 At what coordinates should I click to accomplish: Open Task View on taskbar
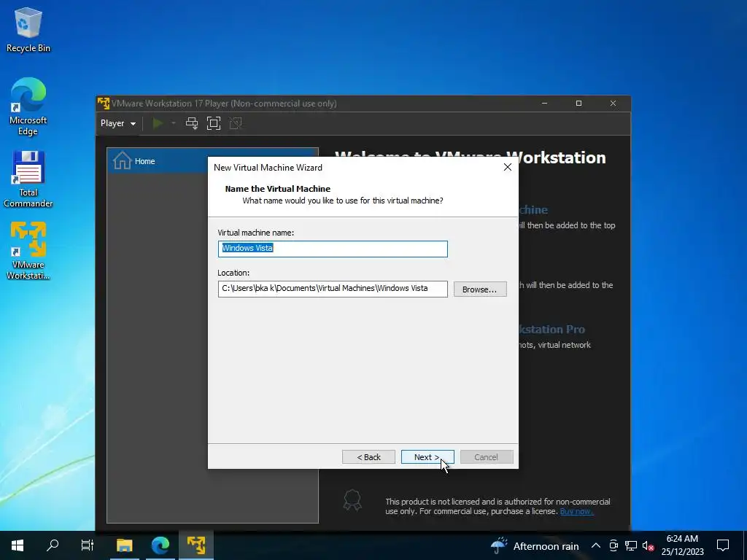pyautogui.click(x=88, y=545)
